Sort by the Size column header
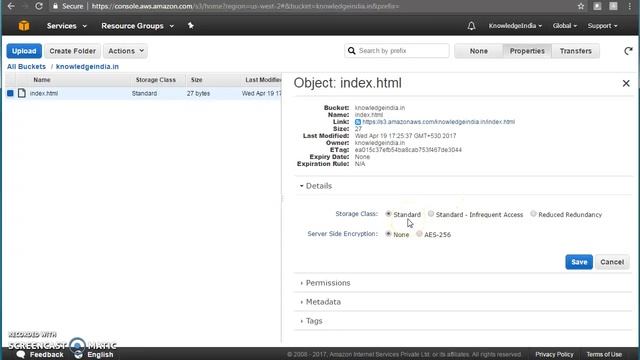 (197, 80)
